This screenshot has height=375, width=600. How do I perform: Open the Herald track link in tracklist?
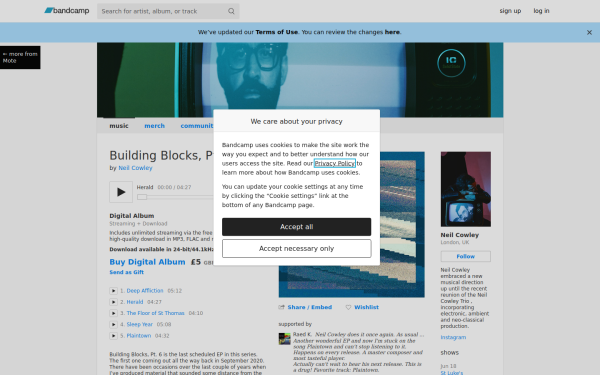click(135, 302)
